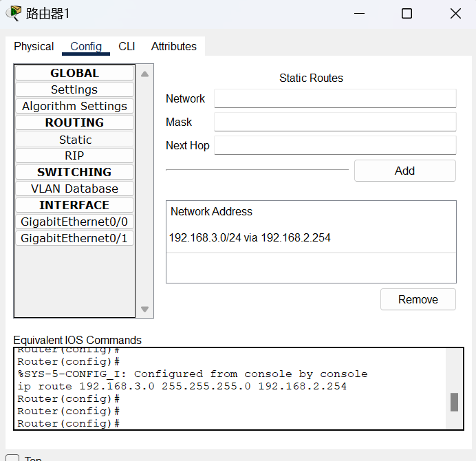This screenshot has width=476, height=461.
Task: Select interface GigabitEthernet0/1
Action: 74,238
